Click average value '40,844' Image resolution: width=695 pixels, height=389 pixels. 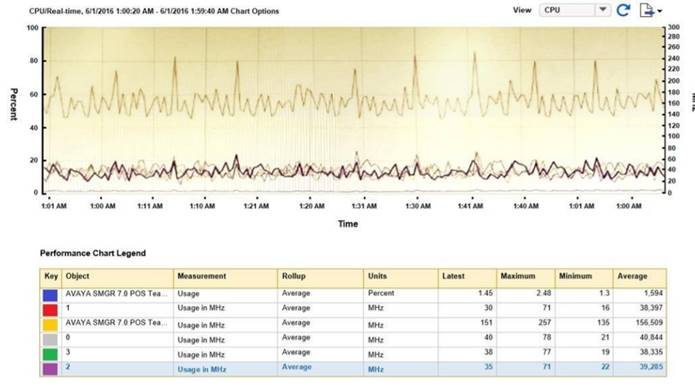coord(651,338)
